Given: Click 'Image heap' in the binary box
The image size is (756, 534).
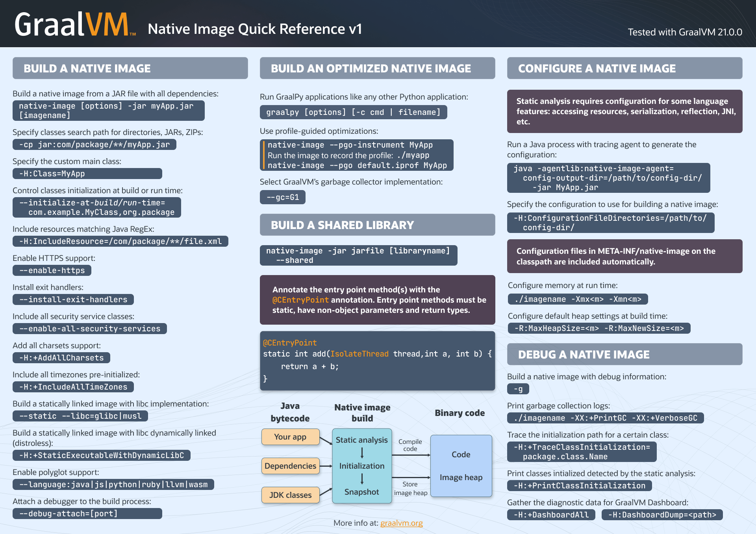Looking at the screenshot, I should coord(461,477).
